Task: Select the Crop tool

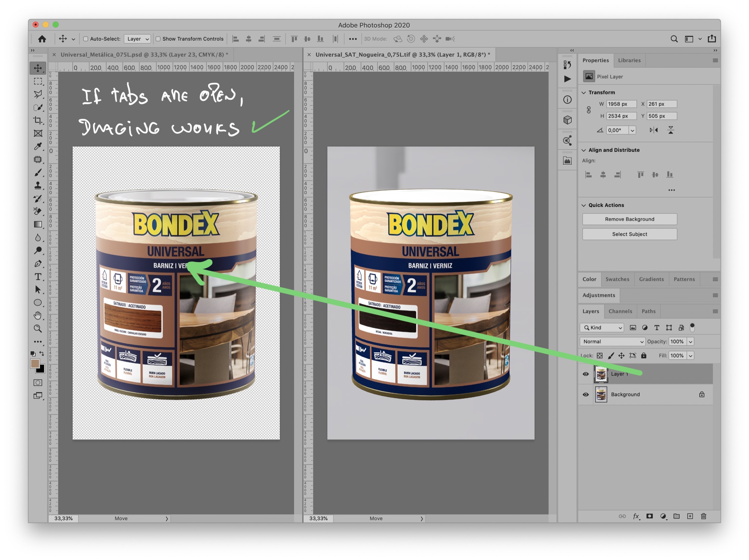Action: [38, 120]
